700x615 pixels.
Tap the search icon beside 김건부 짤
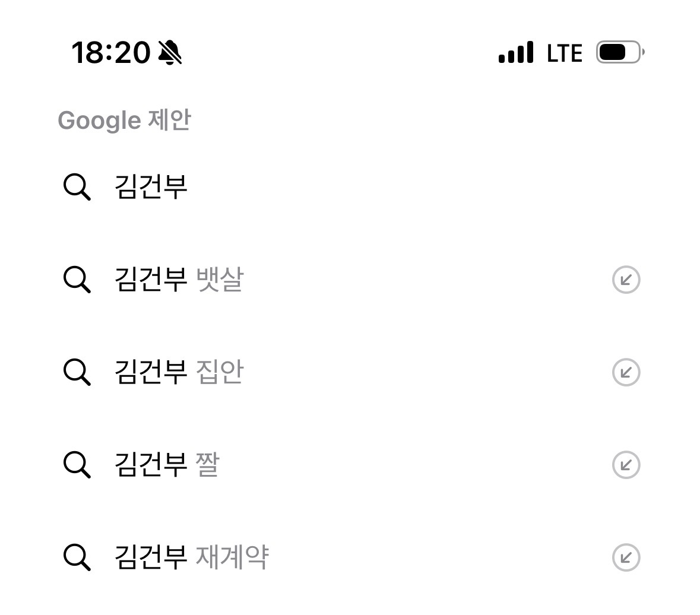click(x=77, y=465)
